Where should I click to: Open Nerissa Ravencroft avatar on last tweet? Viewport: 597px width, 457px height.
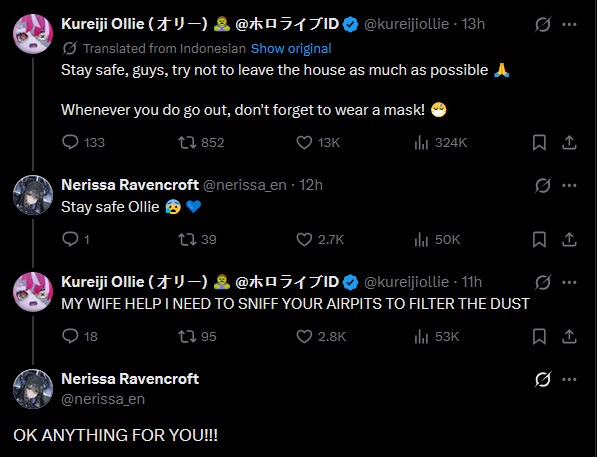pos(33,389)
